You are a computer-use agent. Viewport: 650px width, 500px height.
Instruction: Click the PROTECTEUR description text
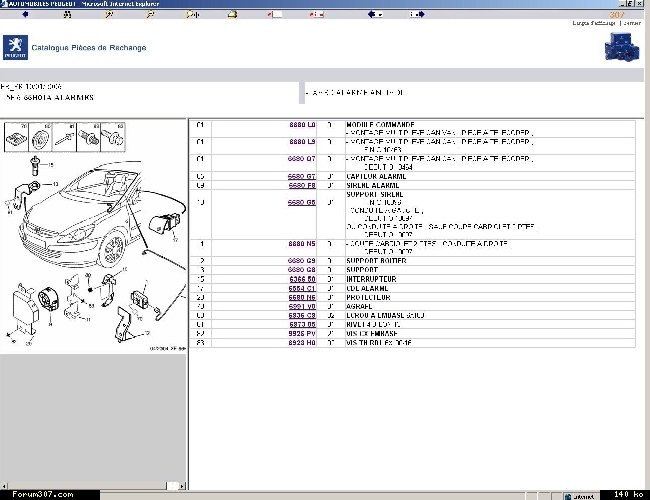[x=369, y=297]
